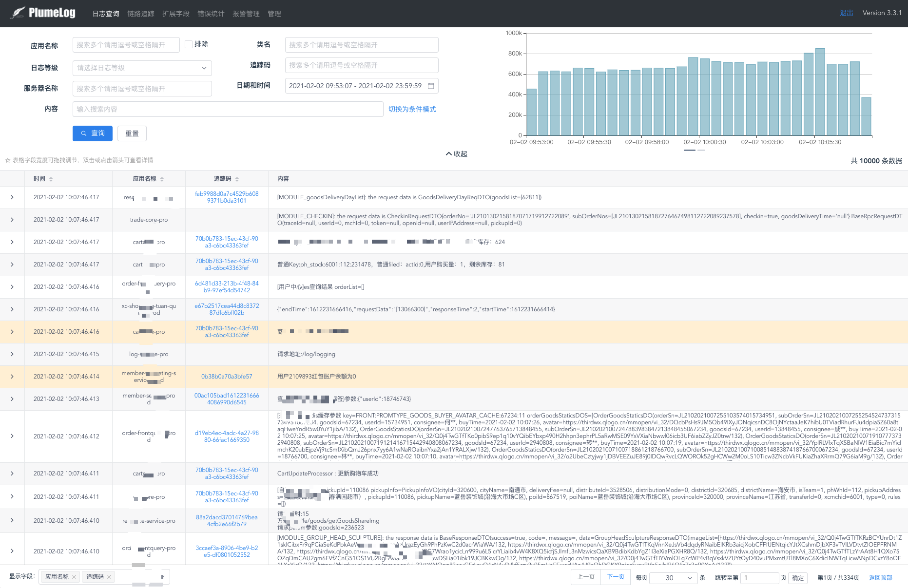Collapse the search panel via 收起
The height and width of the screenshot is (588, 908).
click(457, 154)
